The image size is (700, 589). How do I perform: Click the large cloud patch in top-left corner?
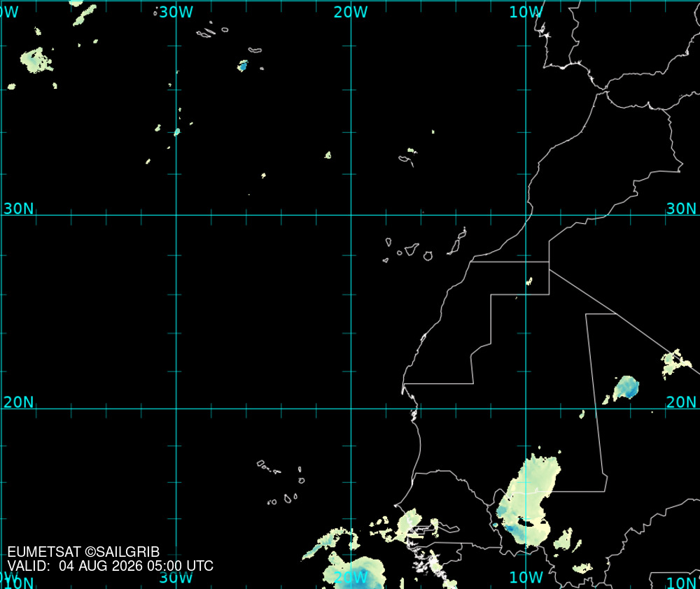pyautogui.click(x=36, y=60)
